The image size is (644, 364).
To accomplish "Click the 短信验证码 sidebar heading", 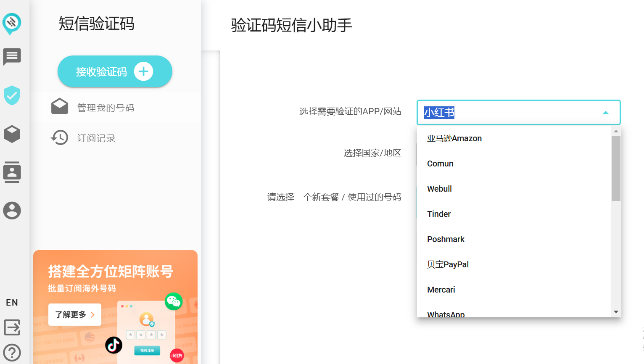I will tap(97, 24).
